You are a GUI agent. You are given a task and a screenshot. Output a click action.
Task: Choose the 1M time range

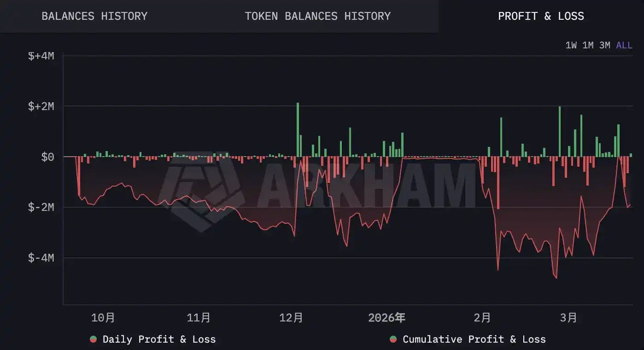(587, 45)
